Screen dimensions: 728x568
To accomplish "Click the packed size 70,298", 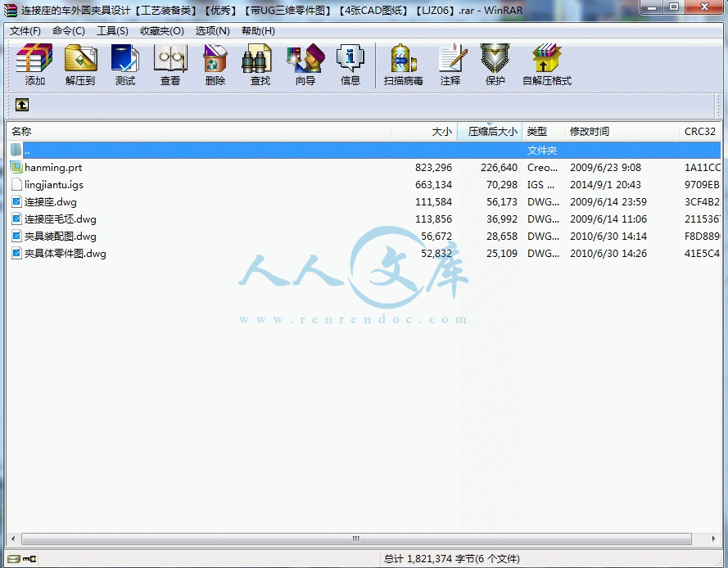I will click(x=502, y=185).
